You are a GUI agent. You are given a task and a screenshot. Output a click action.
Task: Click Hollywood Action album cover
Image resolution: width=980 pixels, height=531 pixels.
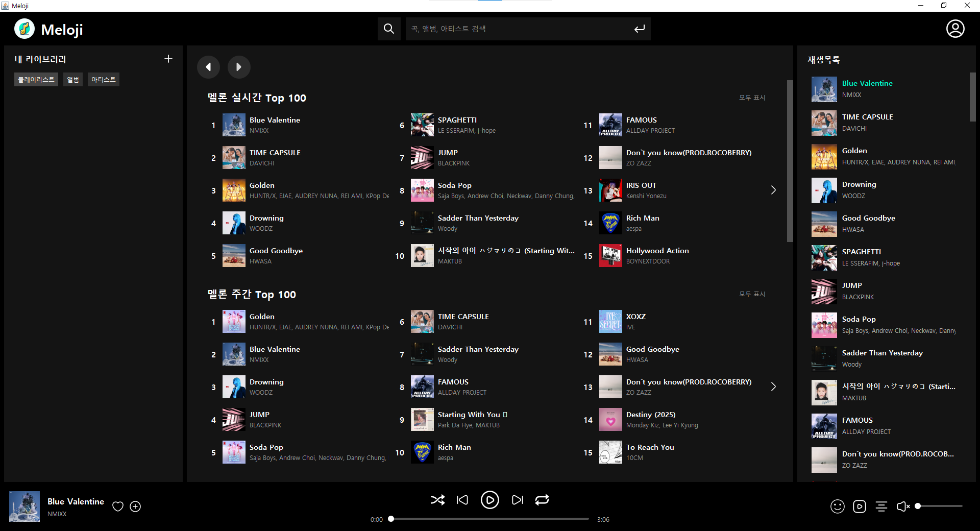[610, 256]
